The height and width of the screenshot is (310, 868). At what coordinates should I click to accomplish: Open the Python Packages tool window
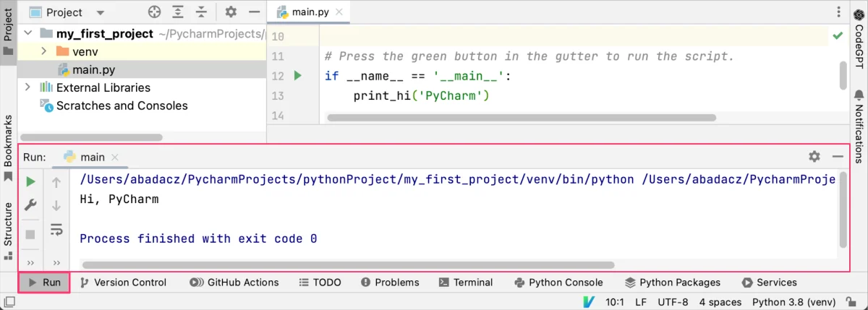(x=672, y=283)
